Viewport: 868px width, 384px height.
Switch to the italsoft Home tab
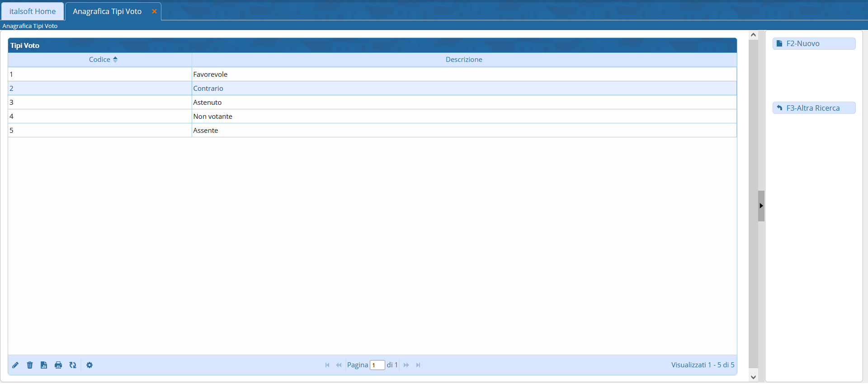[x=33, y=11]
